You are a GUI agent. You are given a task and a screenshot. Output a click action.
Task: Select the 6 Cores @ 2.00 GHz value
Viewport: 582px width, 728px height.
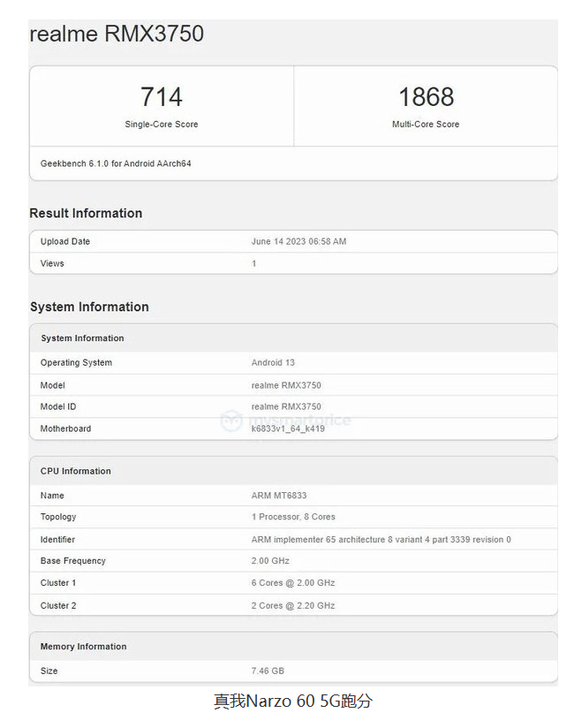click(293, 583)
